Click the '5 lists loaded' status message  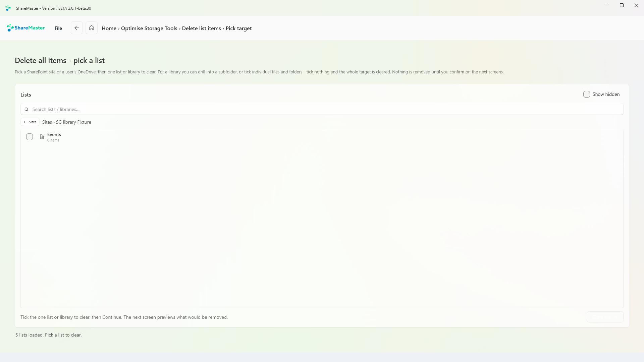pyautogui.click(x=49, y=335)
